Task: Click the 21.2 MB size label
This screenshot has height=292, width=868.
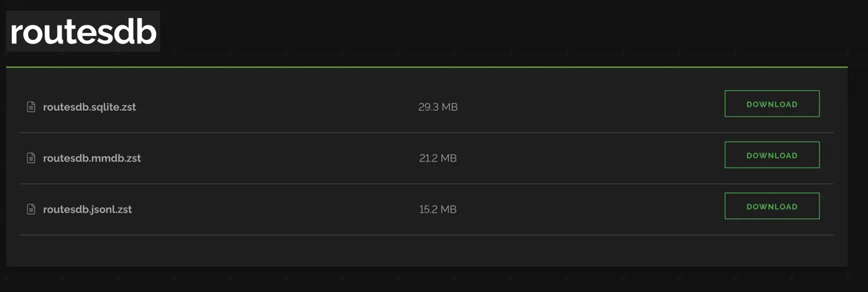Action: pos(438,158)
